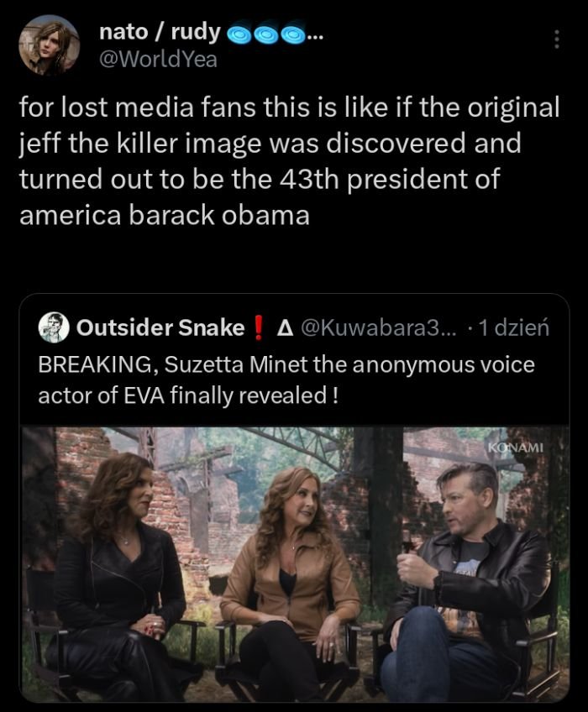Image resolution: width=588 pixels, height=712 pixels.
Task: Click the first blue badge beside nato / rudy
Action: (x=239, y=34)
